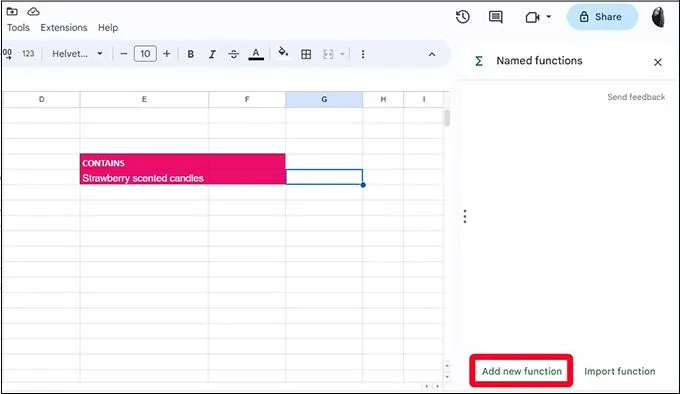Screen dimensions: 680x394
Task: Click the Send feedback link
Action: (x=636, y=97)
